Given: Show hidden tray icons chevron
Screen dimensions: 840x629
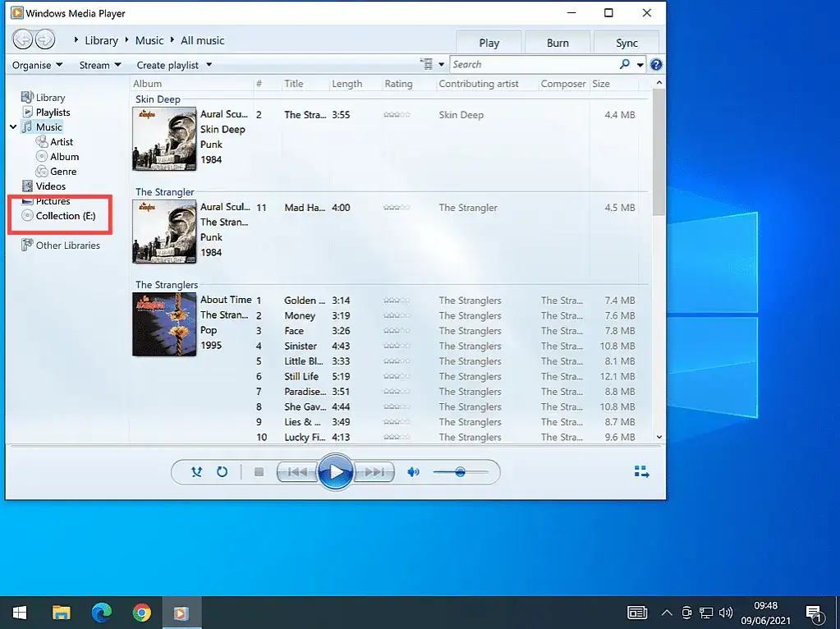Looking at the screenshot, I should coord(667,613).
